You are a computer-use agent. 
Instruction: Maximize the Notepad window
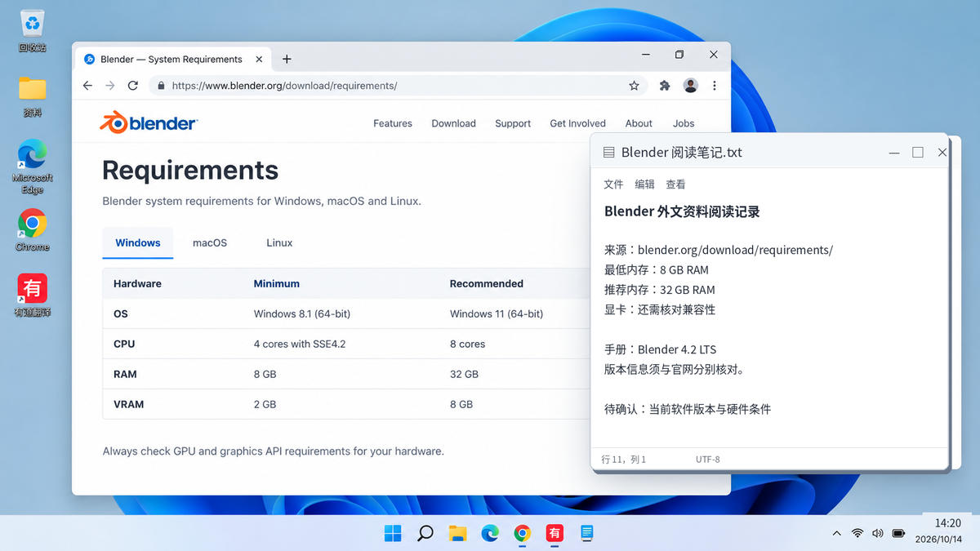[x=918, y=153]
